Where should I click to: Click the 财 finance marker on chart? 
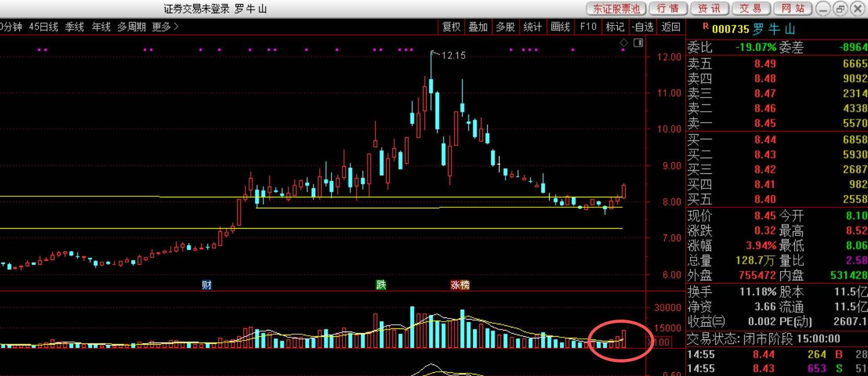click(207, 285)
